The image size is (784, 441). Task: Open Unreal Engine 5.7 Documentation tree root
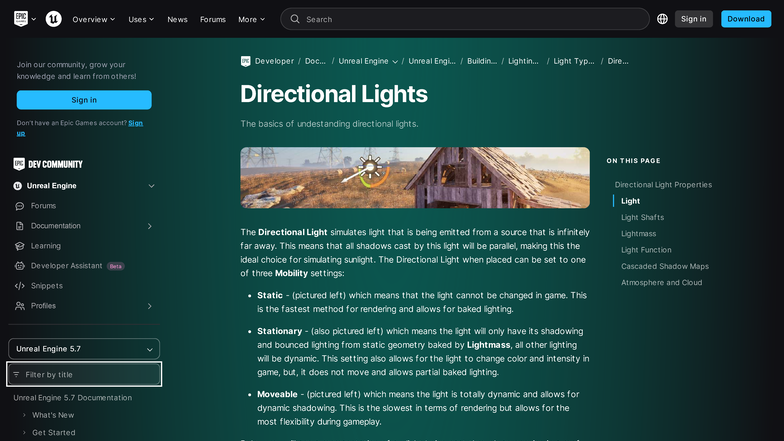coord(72,398)
